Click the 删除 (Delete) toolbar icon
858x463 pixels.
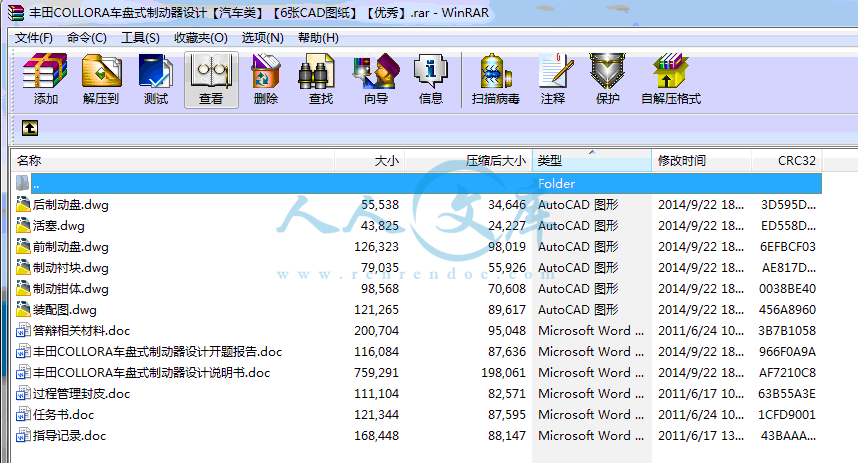266,71
